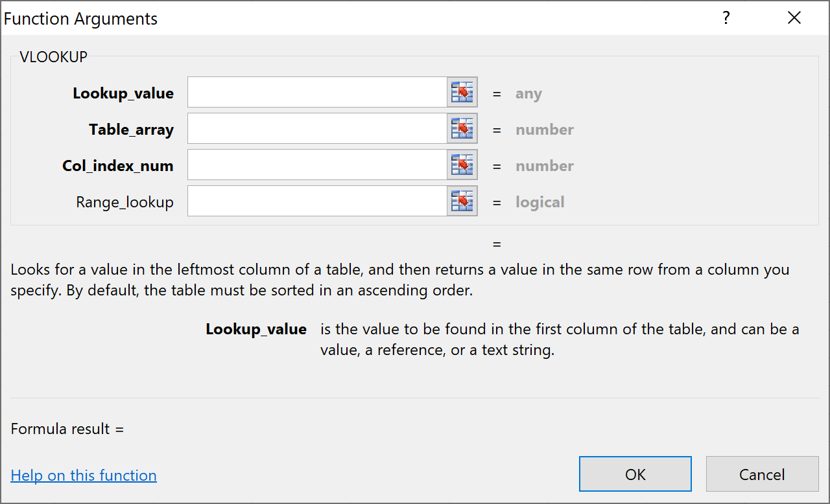Click inside the Lookup_value input box
The width and height of the screenshot is (830, 504).
[x=316, y=93]
